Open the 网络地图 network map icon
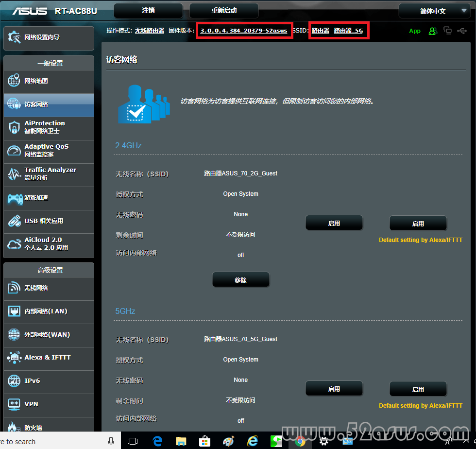 tap(14, 81)
